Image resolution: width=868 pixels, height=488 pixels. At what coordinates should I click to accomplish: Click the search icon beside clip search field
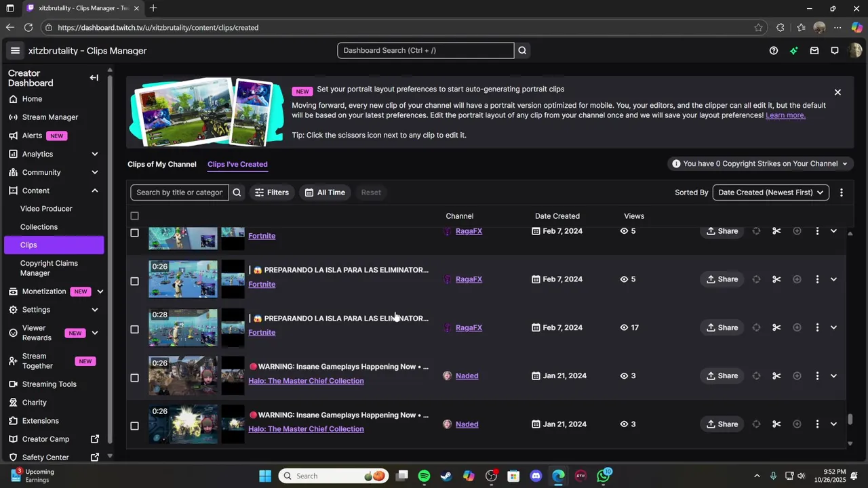click(237, 192)
